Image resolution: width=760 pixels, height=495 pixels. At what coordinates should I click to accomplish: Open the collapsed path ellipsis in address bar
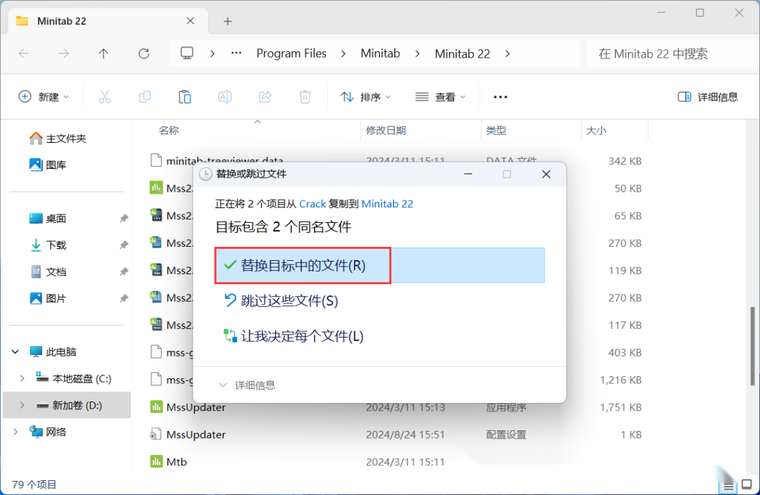[x=236, y=53]
